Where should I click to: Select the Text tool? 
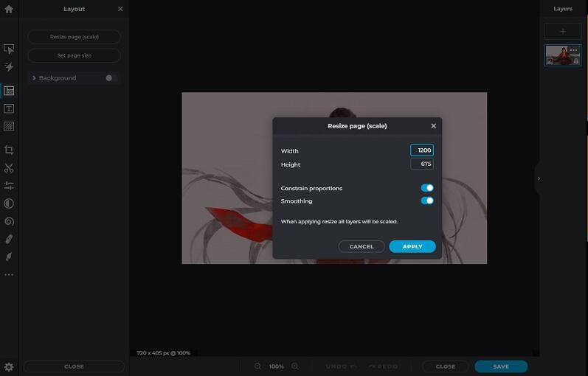(9, 108)
